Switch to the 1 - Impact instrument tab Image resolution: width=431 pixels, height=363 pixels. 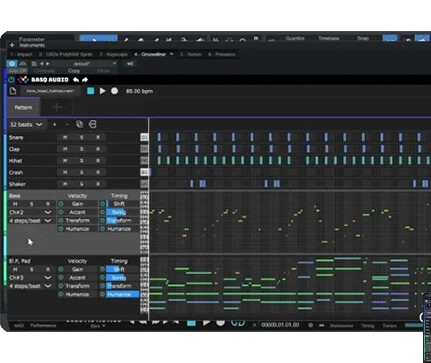tap(21, 54)
